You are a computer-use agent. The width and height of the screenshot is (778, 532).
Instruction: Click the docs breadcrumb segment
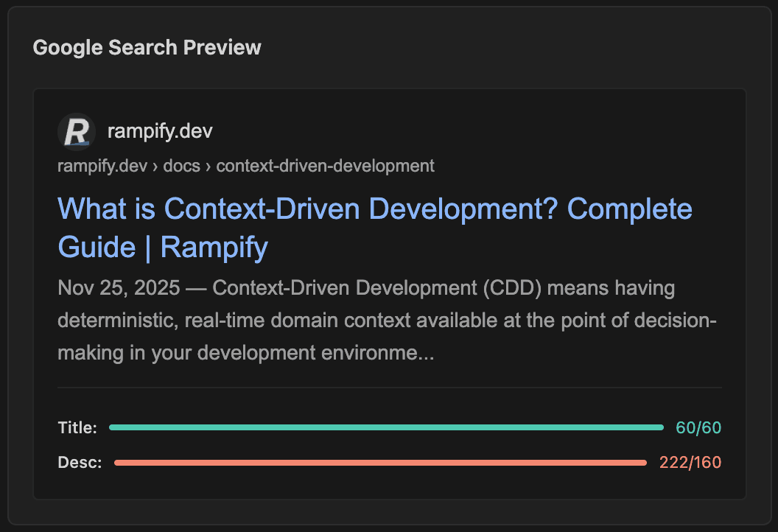[x=181, y=166]
